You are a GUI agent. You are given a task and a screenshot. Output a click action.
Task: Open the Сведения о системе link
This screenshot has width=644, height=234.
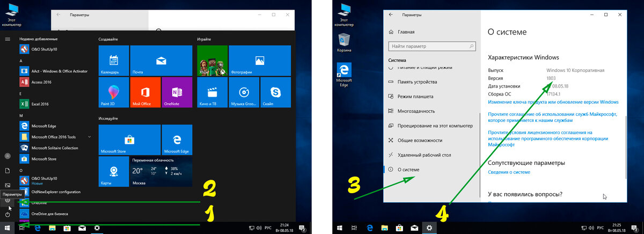pyautogui.click(x=509, y=172)
